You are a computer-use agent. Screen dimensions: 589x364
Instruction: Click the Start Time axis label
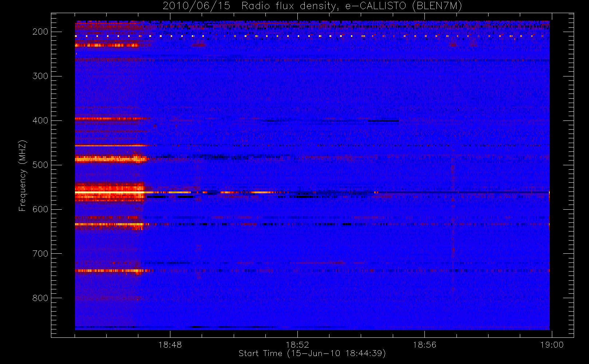(x=312, y=353)
